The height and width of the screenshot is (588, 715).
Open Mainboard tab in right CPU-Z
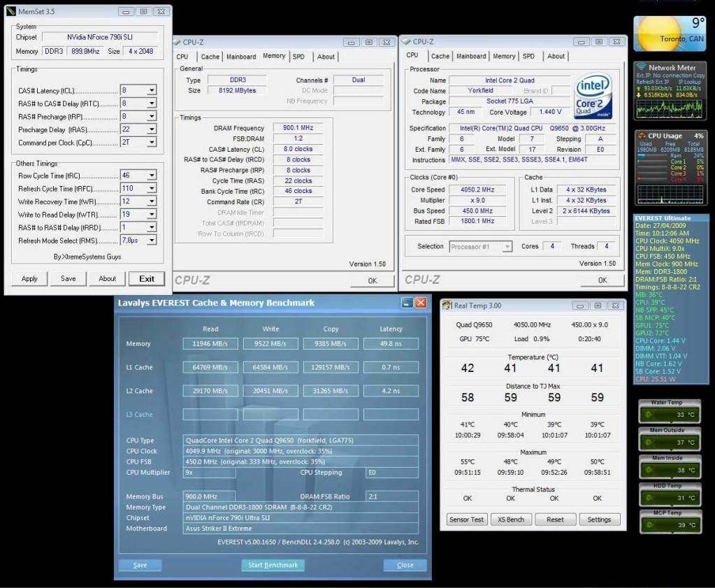pyautogui.click(x=471, y=56)
